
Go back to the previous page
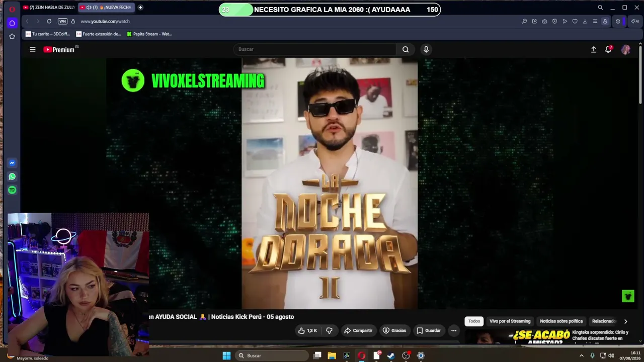click(x=27, y=21)
